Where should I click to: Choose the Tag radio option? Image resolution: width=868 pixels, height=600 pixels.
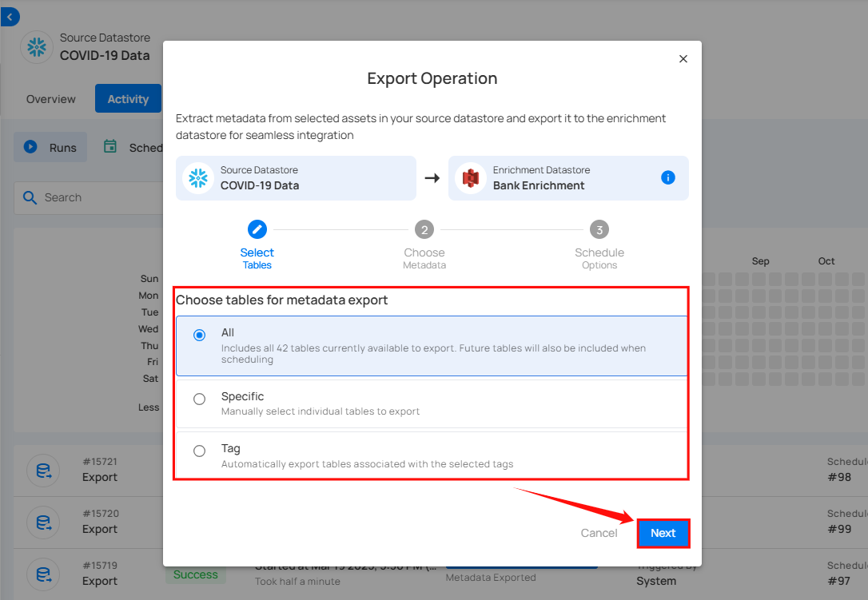[x=200, y=451]
